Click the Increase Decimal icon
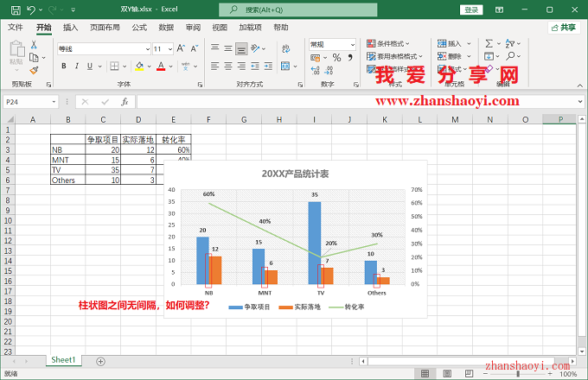Viewport: 588px width, 380px height. 316,70
